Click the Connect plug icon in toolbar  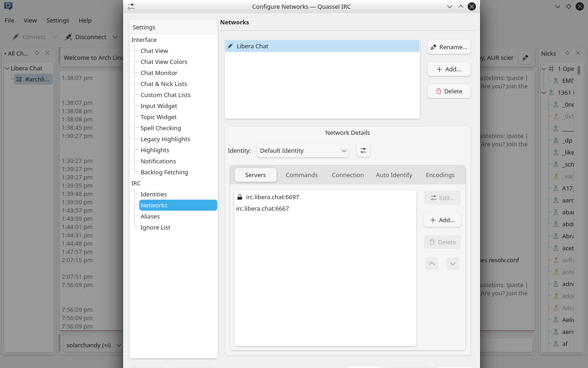pos(16,37)
